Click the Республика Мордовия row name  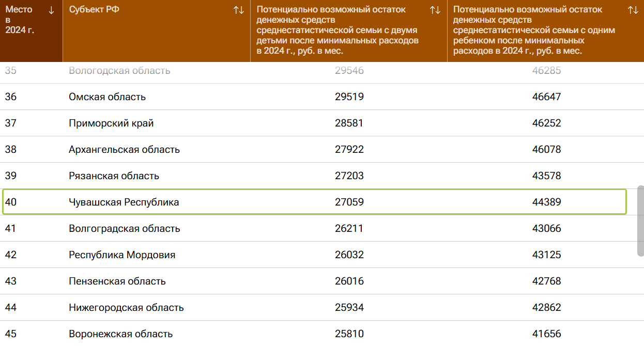(x=122, y=255)
